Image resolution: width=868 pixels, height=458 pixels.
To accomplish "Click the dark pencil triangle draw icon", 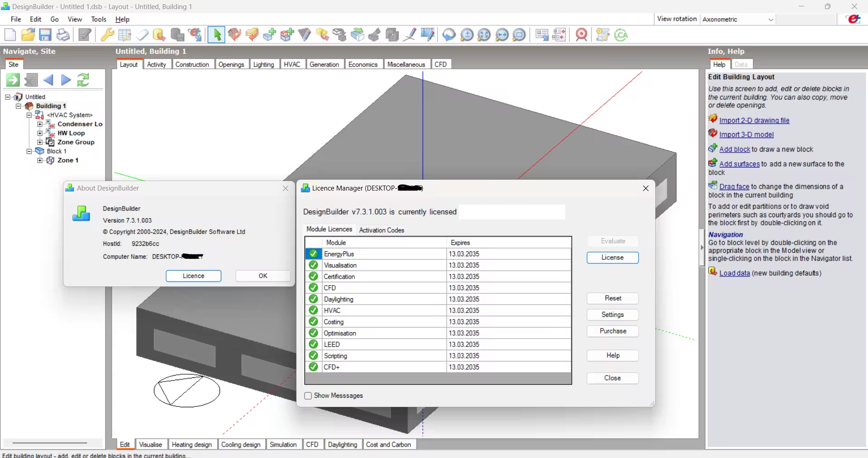I will (x=305, y=35).
